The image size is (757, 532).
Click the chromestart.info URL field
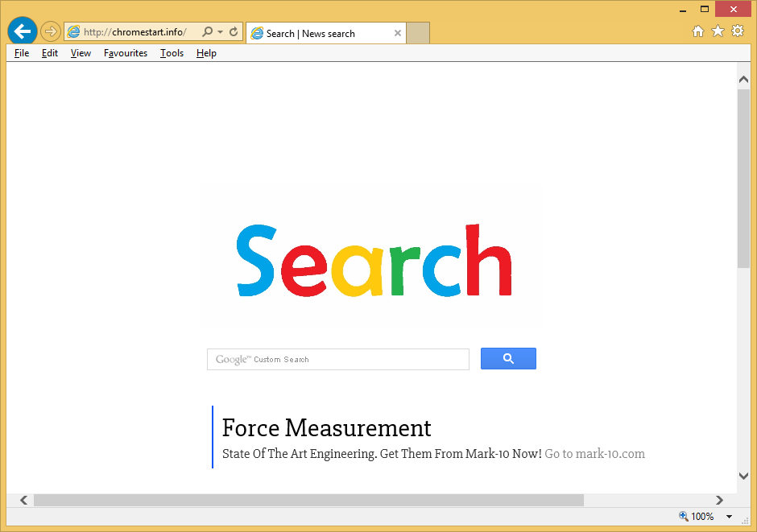(x=135, y=32)
